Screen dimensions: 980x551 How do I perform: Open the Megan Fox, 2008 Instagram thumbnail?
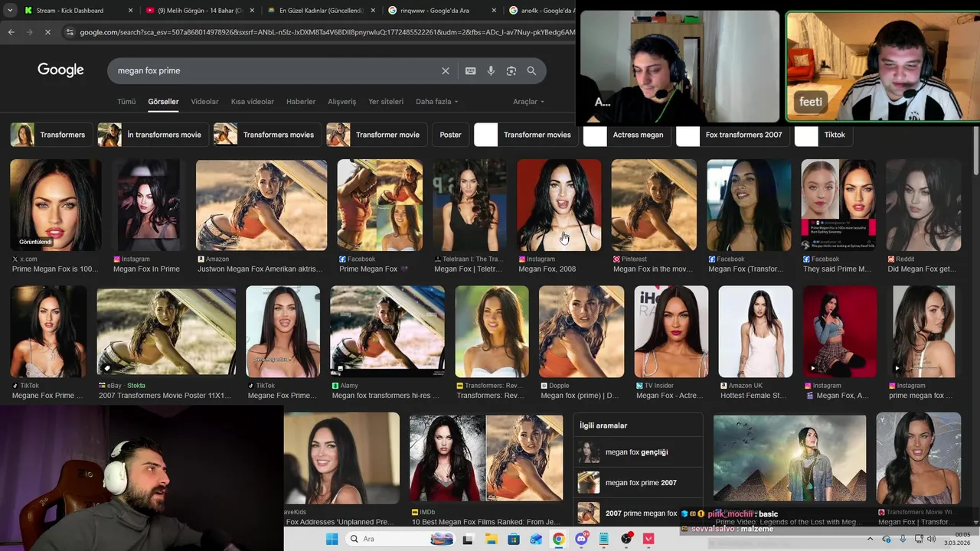[559, 205]
